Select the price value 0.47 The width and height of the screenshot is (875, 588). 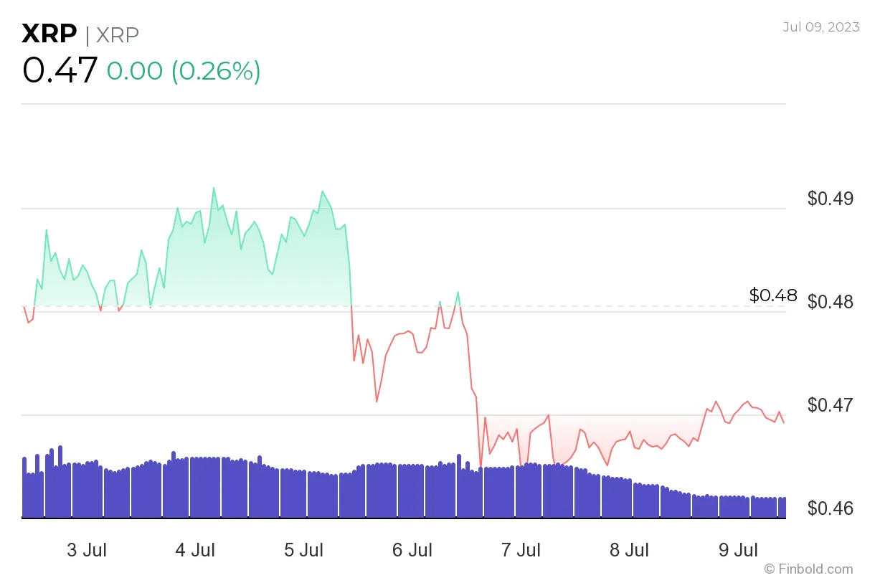tap(60, 70)
